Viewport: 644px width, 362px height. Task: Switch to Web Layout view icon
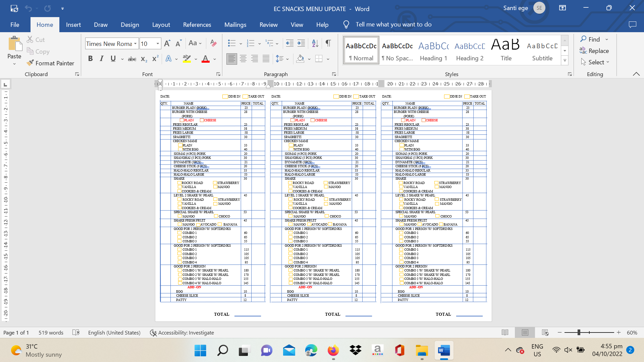click(545, 333)
